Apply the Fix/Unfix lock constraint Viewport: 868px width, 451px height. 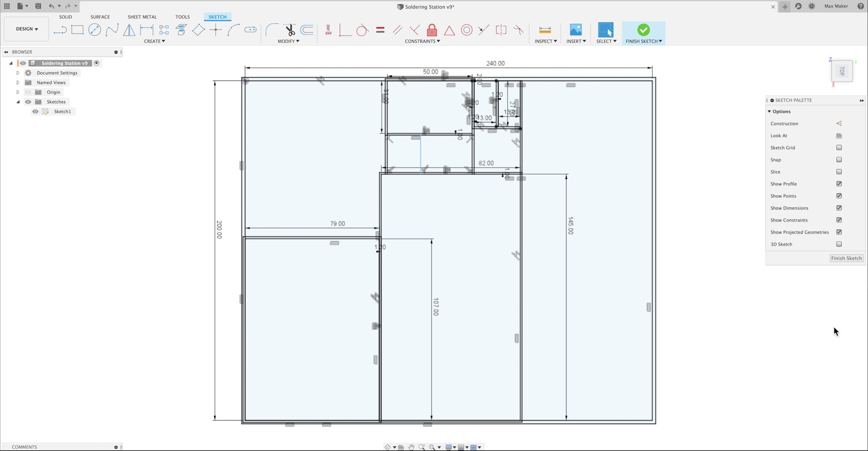tap(432, 30)
